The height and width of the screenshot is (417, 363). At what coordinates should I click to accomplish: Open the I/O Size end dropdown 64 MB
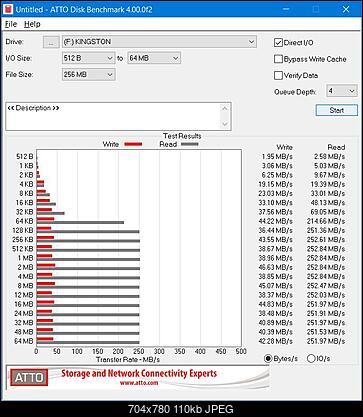click(154, 58)
